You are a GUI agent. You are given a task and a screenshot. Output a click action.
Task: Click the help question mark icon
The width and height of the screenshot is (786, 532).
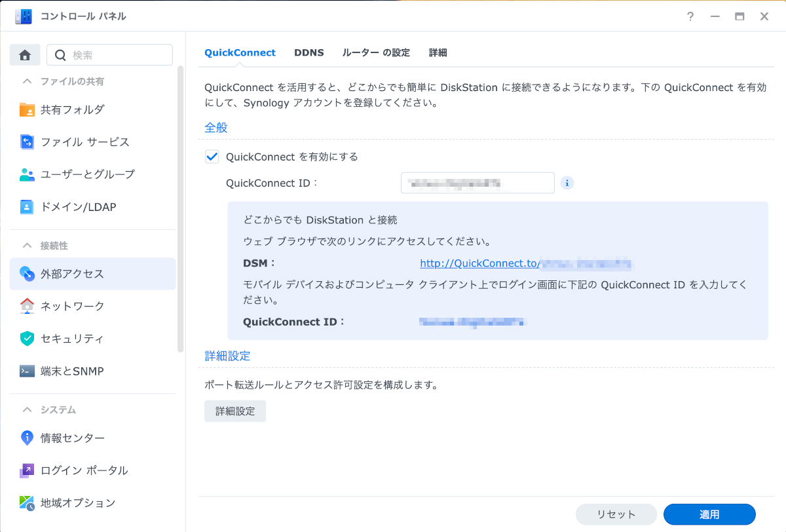click(x=690, y=16)
